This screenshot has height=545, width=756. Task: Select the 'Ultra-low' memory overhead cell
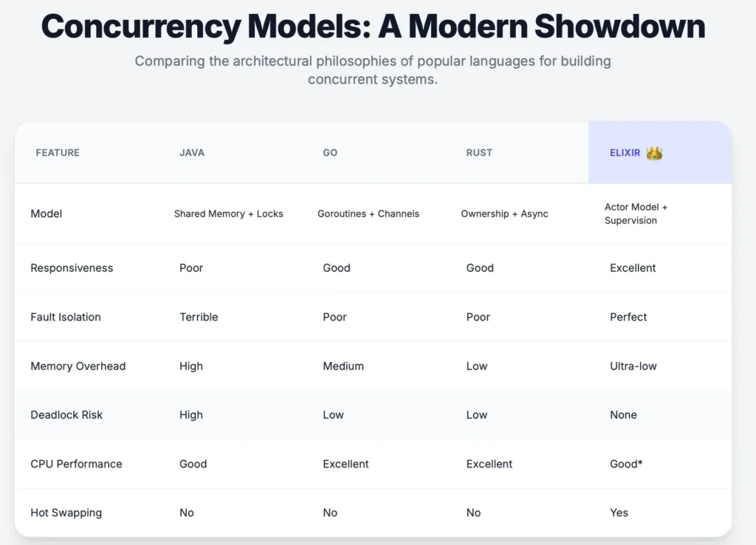click(x=633, y=366)
